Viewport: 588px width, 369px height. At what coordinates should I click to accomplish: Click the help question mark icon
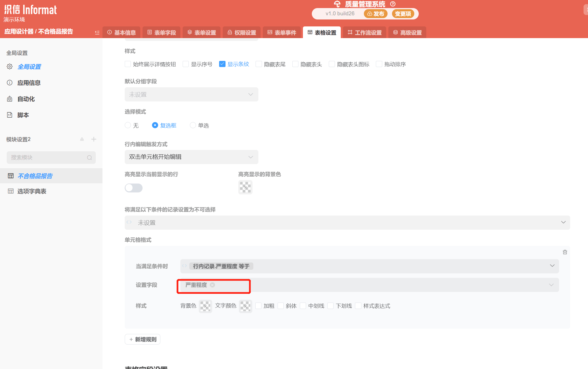(x=393, y=4)
